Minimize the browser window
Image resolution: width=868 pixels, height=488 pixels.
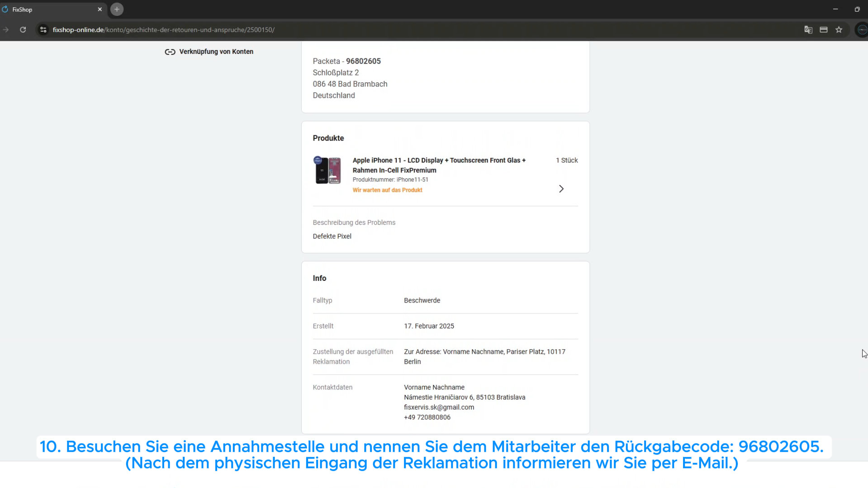point(835,9)
